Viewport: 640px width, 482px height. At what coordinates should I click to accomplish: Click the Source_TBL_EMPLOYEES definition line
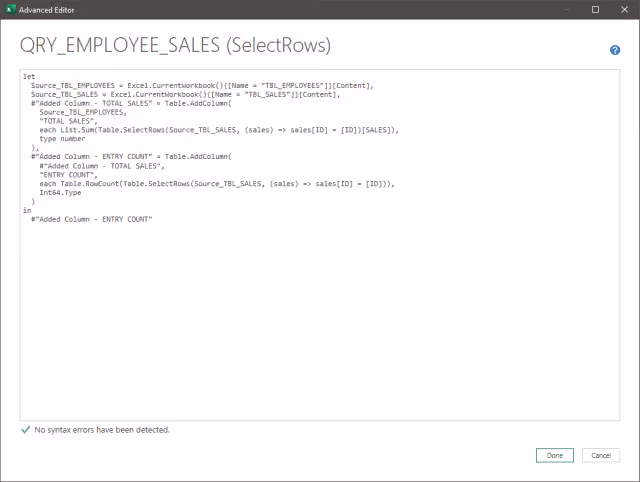click(x=202, y=85)
